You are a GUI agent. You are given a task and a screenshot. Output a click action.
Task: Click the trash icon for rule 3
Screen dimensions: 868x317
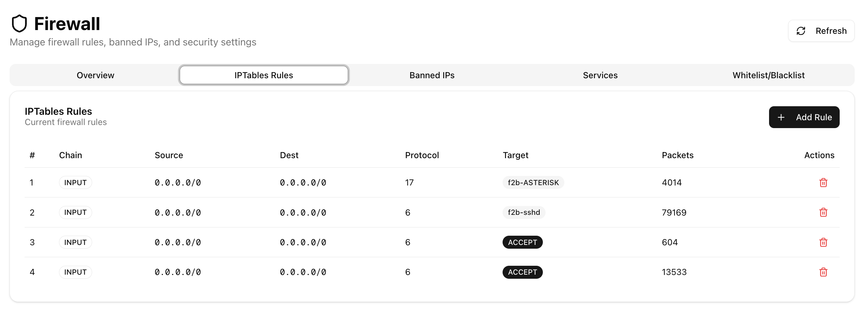(x=823, y=242)
